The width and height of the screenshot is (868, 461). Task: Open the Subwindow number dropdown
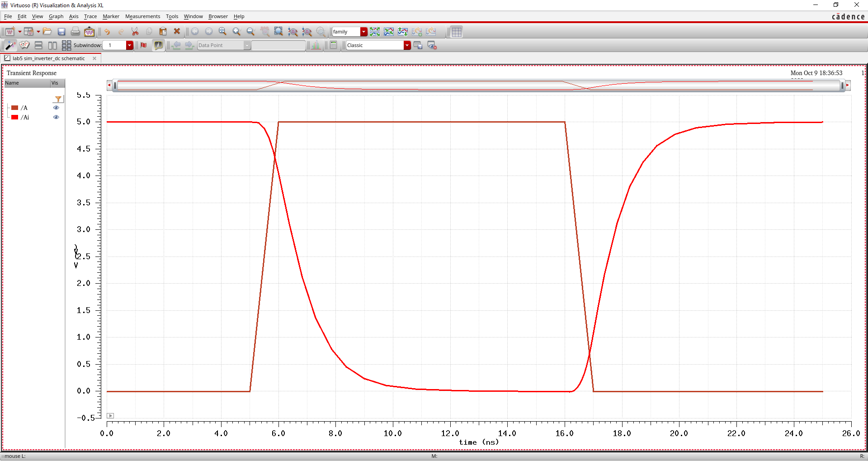tap(130, 45)
